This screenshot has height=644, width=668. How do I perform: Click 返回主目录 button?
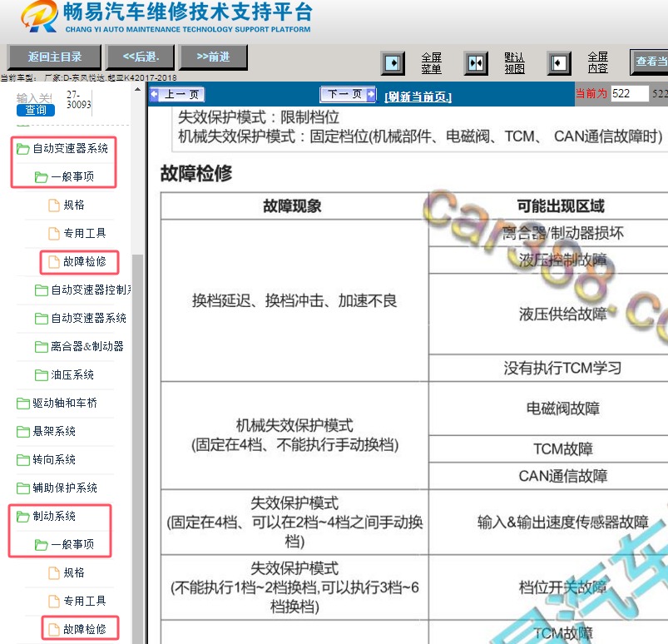pyautogui.click(x=54, y=57)
